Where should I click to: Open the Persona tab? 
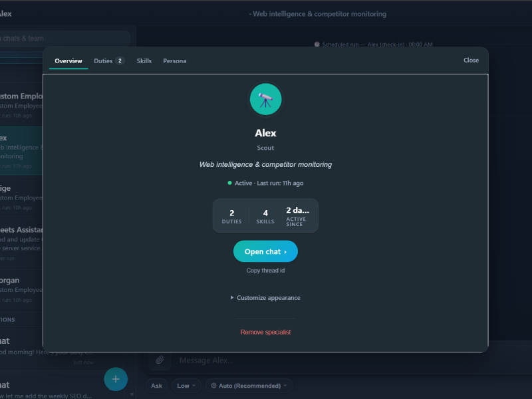(174, 61)
